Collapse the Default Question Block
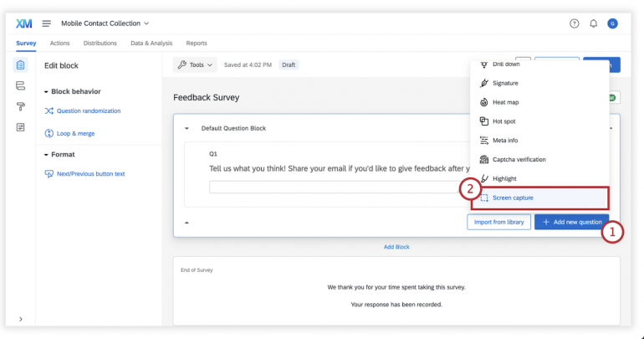The image size is (644, 339). point(187,128)
